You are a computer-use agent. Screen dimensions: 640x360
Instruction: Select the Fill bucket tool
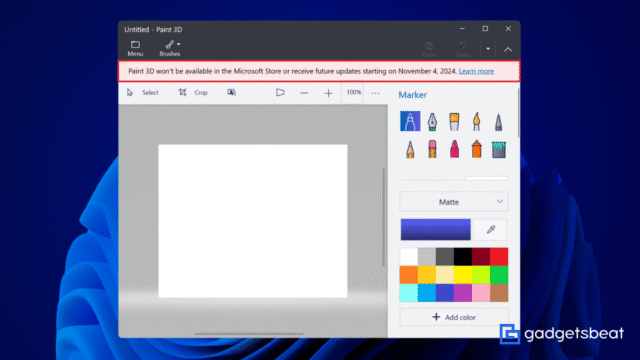[x=498, y=150]
